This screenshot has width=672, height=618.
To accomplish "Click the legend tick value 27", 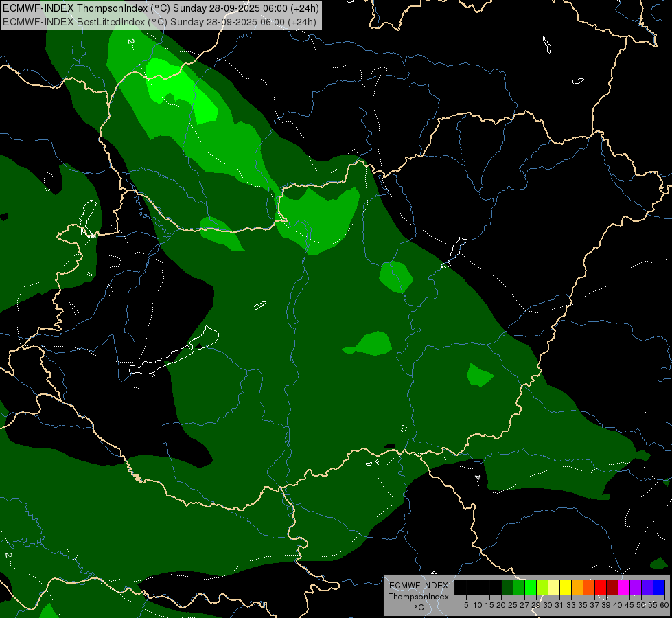I will coord(525,605).
